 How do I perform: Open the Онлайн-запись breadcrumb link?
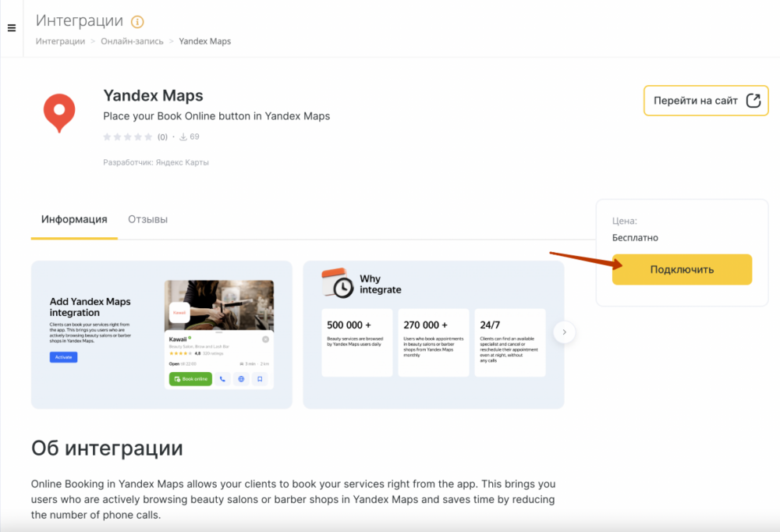132,41
